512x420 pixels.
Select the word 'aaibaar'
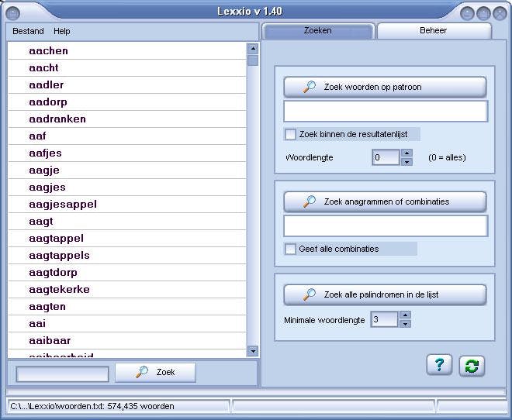[x=127, y=341]
